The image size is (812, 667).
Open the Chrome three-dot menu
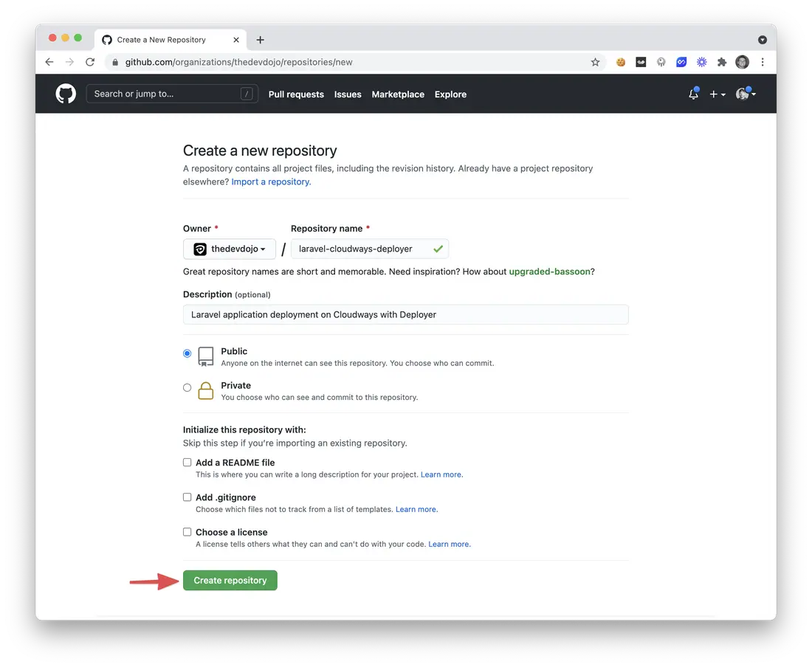point(763,62)
